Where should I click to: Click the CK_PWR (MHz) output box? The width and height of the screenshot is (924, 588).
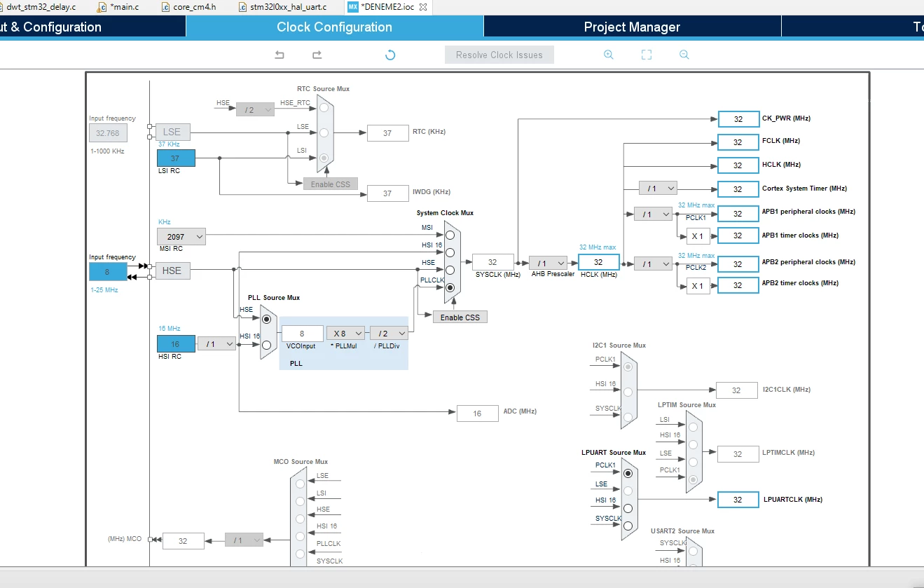738,119
